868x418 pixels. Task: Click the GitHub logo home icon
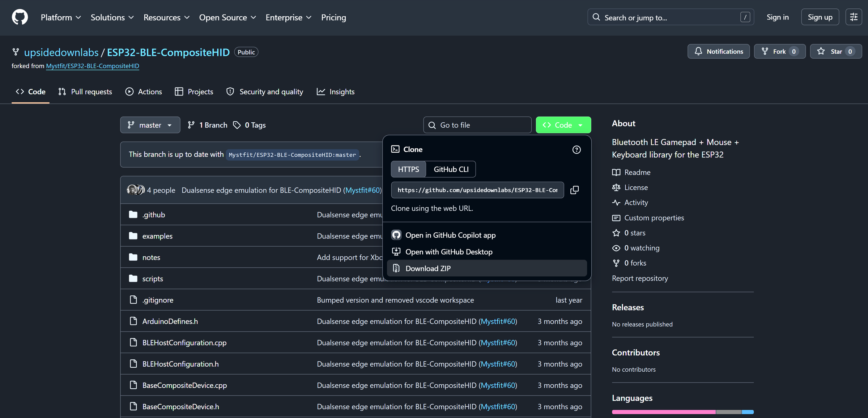[20, 17]
